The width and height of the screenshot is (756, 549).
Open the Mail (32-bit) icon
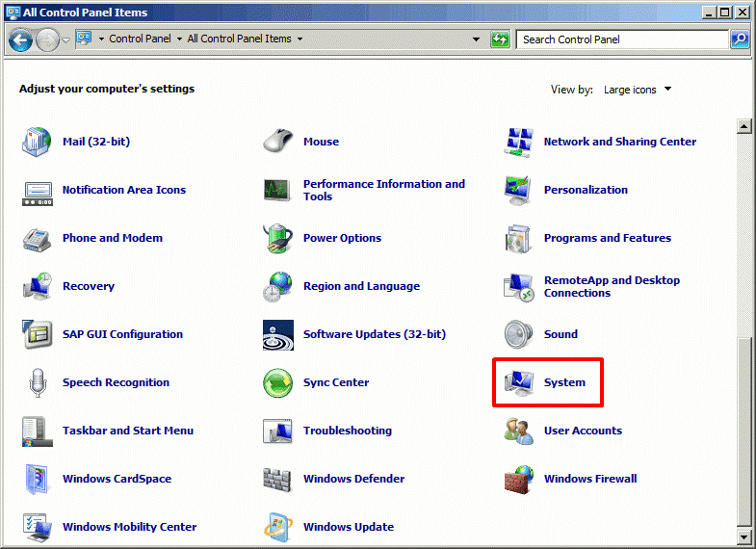[x=37, y=142]
